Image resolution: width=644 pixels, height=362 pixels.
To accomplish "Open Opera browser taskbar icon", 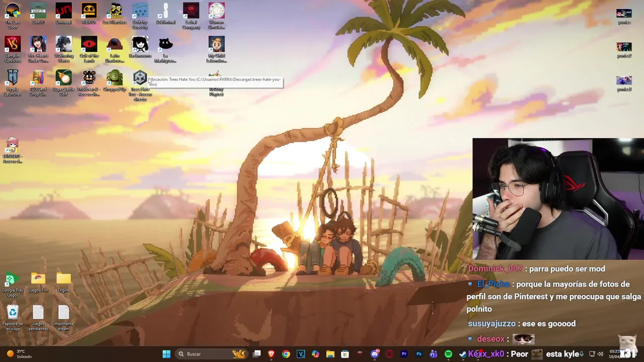I will (389, 354).
